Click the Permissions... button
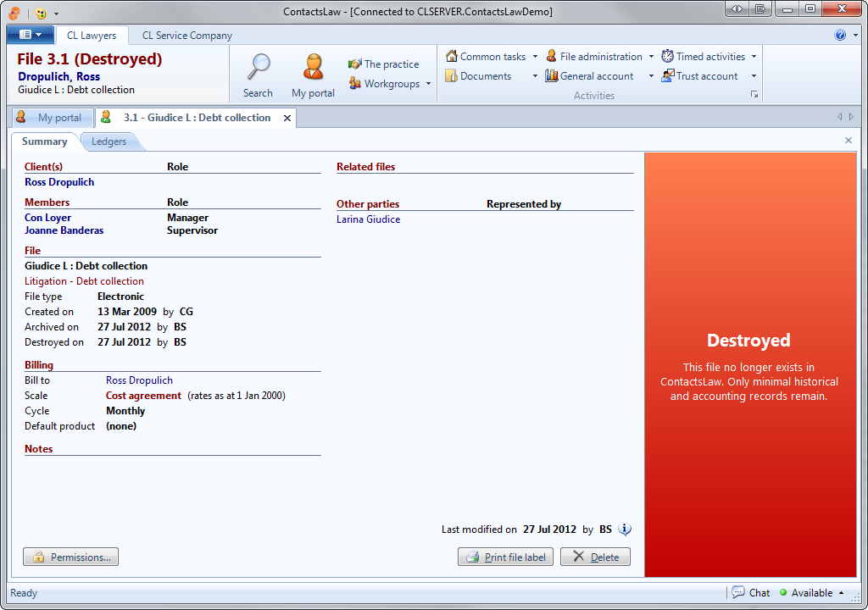Image resolution: width=868 pixels, height=610 pixels. coord(71,557)
